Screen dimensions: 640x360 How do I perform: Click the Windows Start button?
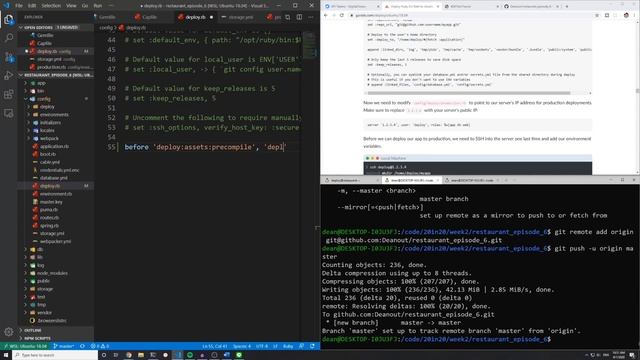(6, 355)
